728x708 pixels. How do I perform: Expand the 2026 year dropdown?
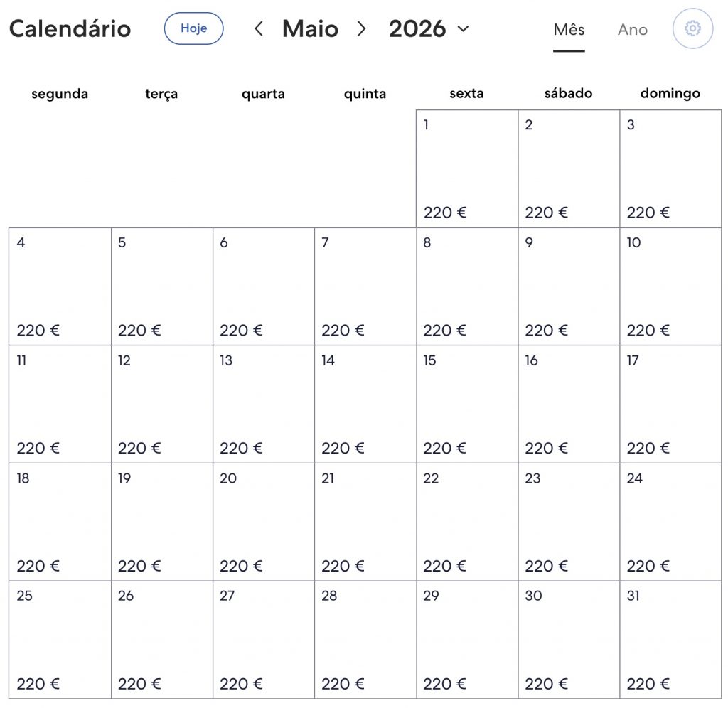(429, 28)
